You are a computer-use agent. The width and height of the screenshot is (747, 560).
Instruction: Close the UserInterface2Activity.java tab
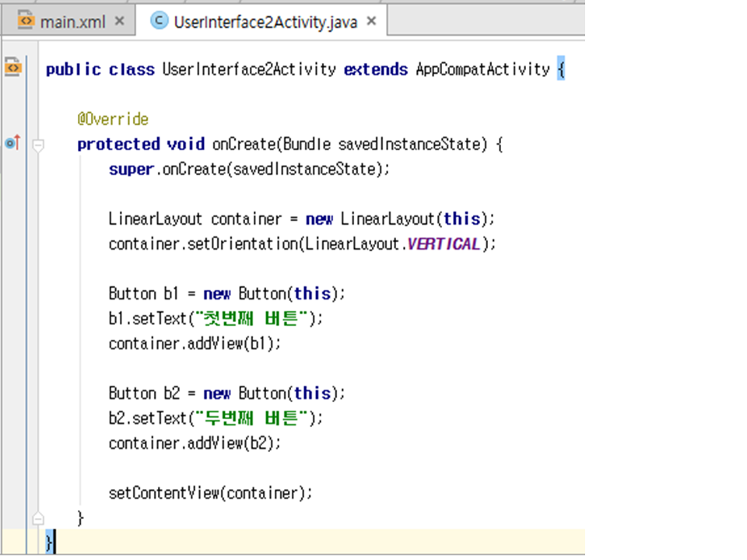tap(371, 21)
